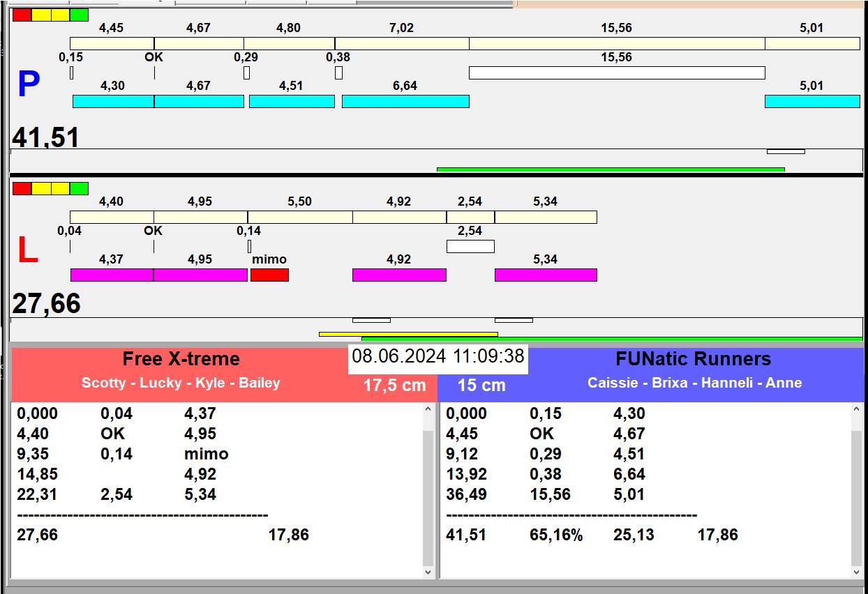Click the red start light in lane L

[x=22, y=188]
